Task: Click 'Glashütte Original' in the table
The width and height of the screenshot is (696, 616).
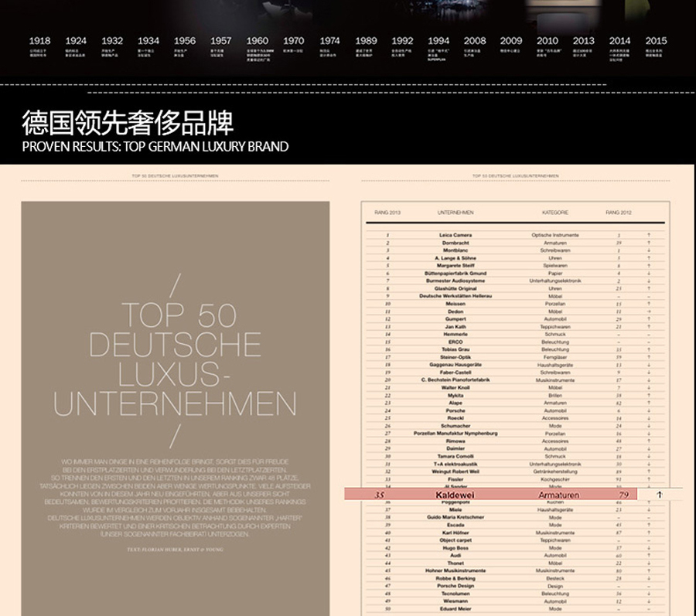Action: (455, 289)
